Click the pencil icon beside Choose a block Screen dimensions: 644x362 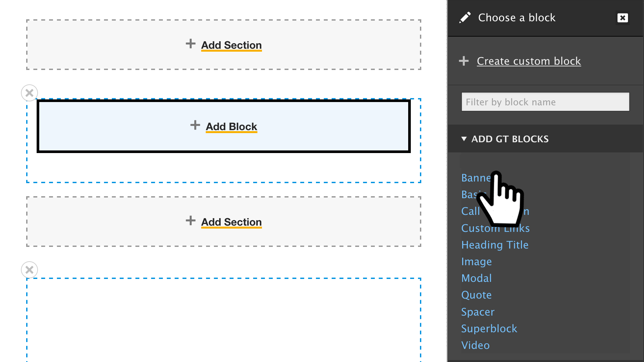tap(465, 18)
